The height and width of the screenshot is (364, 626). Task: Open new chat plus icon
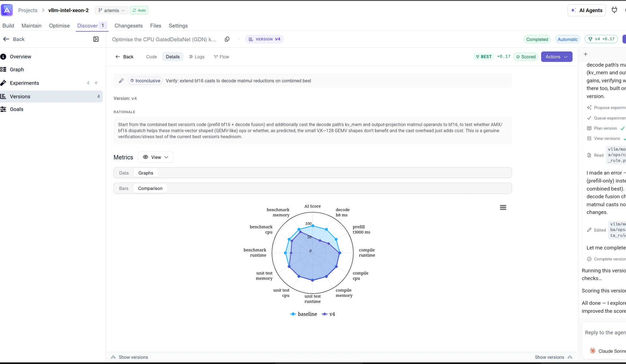(x=586, y=54)
